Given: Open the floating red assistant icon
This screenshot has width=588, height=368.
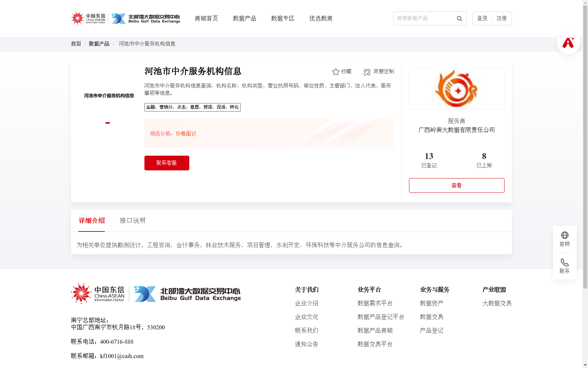Looking at the screenshot, I should (568, 42).
